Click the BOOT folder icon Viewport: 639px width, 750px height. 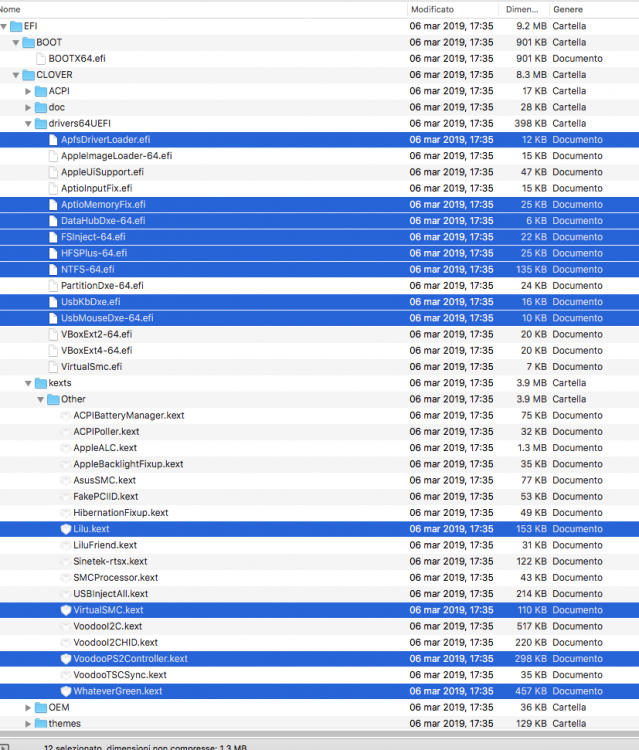coord(29,42)
